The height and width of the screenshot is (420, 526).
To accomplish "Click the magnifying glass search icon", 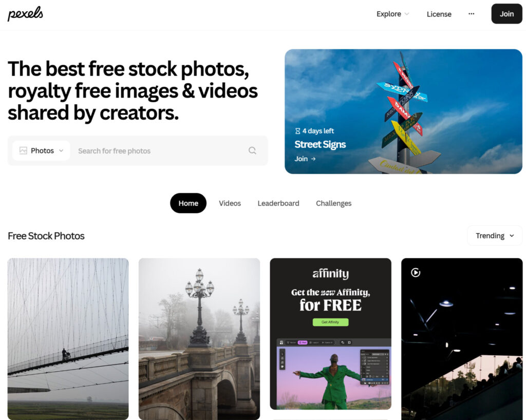I will [252, 150].
